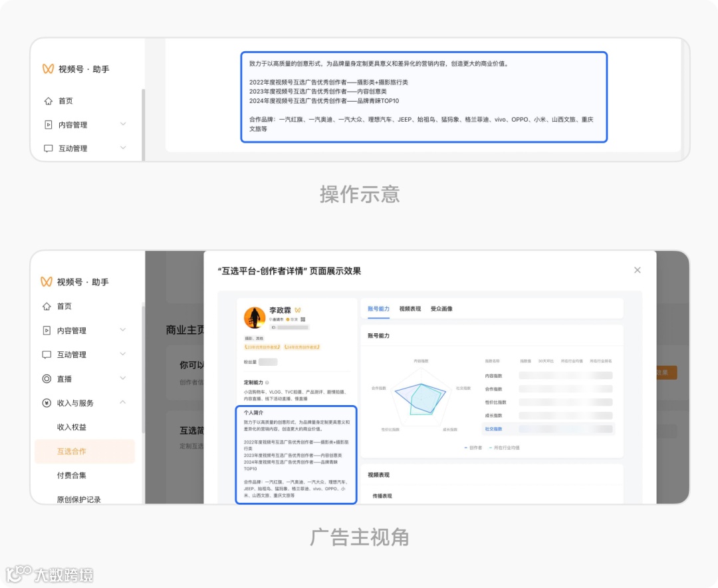718x588 pixels.
Task: Click 24年优秀创作者奖 badge tag
Action: point(302,347)
